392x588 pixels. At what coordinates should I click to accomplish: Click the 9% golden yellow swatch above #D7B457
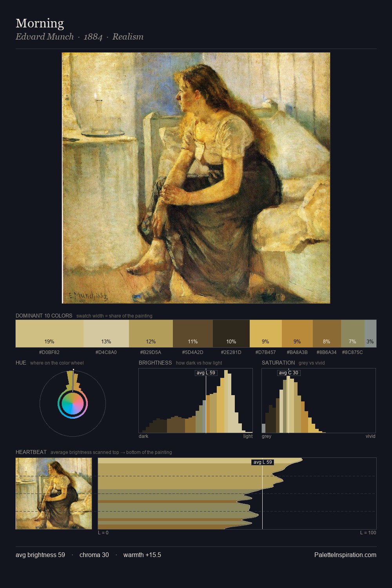click(x=266, y=334)
